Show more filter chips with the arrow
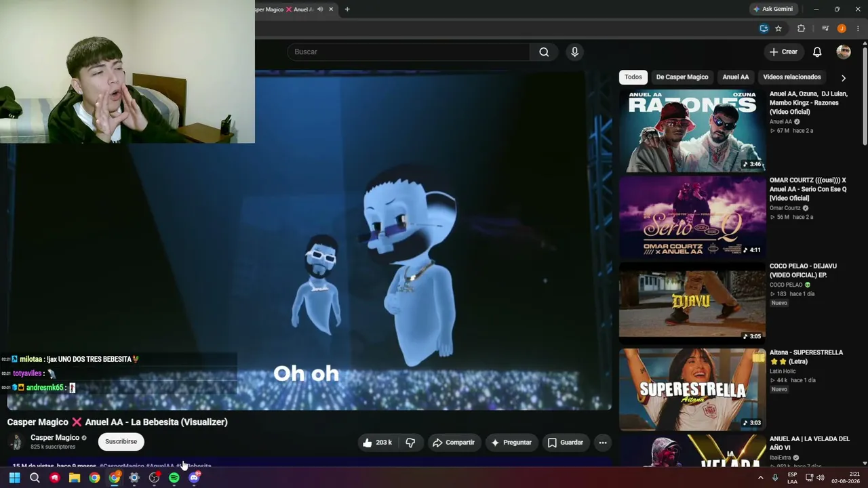Screen dimensions: 868x488 tap(843, 78)
